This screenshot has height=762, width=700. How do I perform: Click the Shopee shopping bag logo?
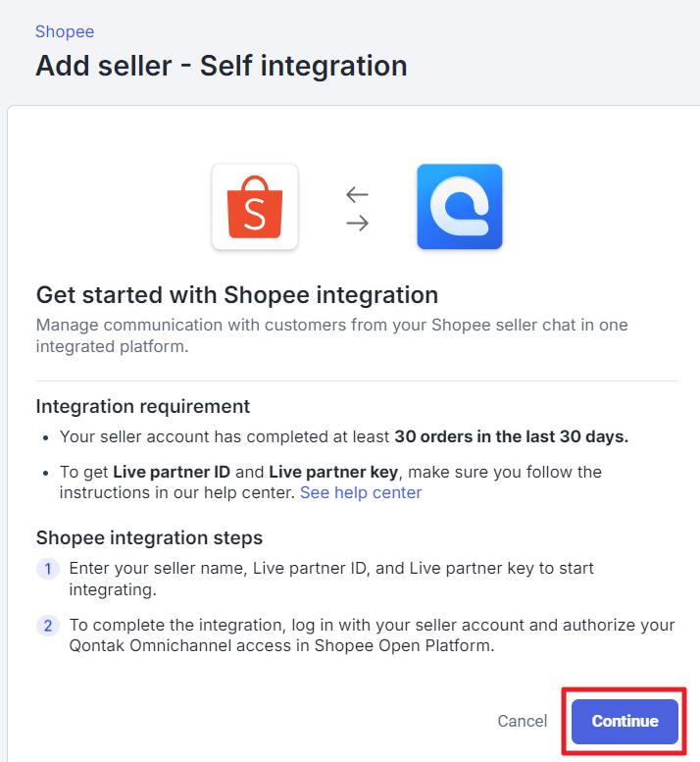point(255,207)
